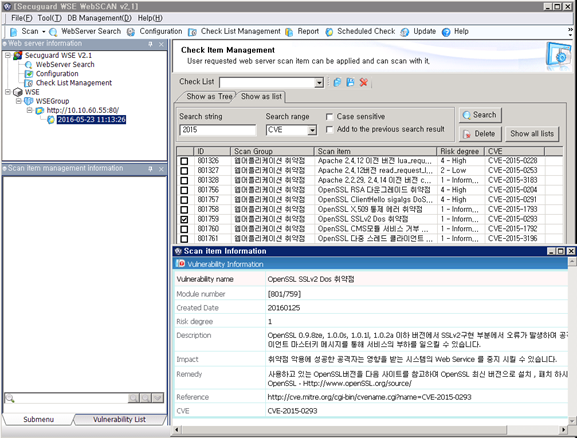This screenshot has height=438, width=577.
Task: Switch to Show as Tree tab
Action: (209, 96)
